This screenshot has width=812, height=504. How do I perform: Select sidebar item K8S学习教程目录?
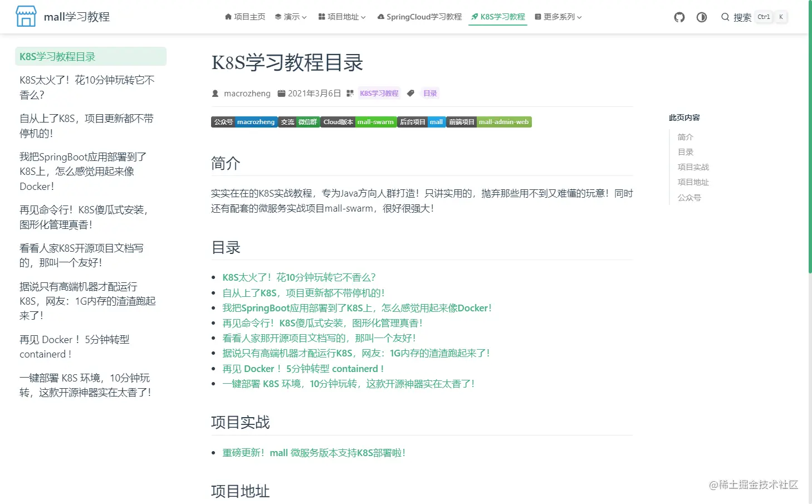(x=91, y=56)
